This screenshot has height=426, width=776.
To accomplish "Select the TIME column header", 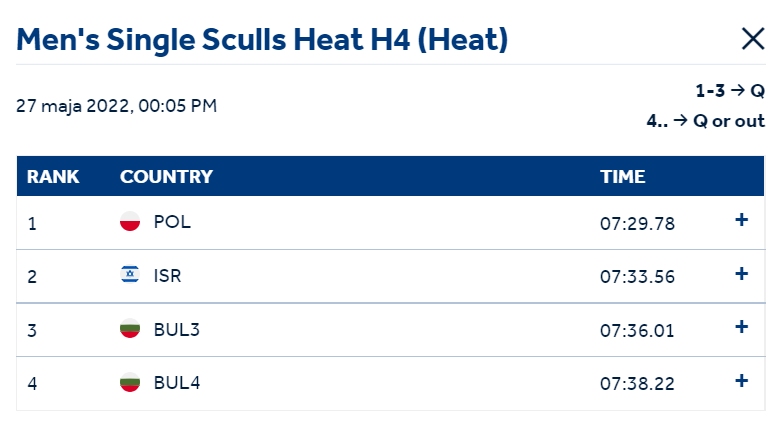I will [x=623, y=177].
